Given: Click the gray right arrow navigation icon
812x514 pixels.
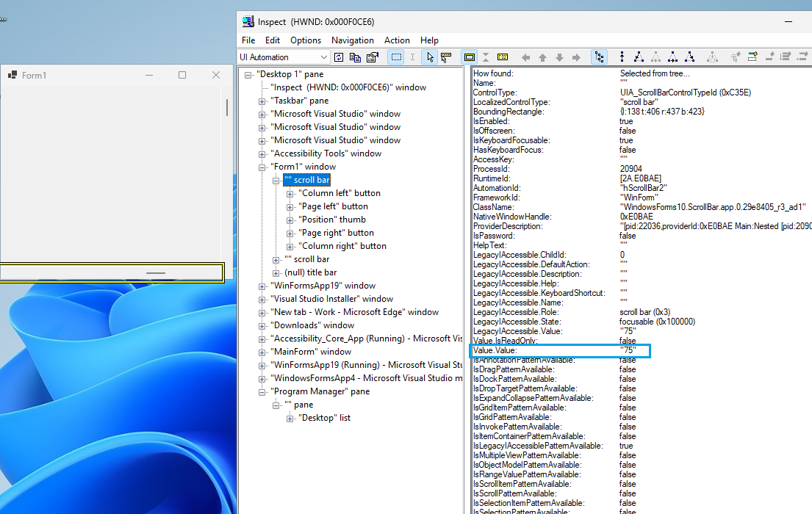Looking at the screenshot, I should (576, 57).
